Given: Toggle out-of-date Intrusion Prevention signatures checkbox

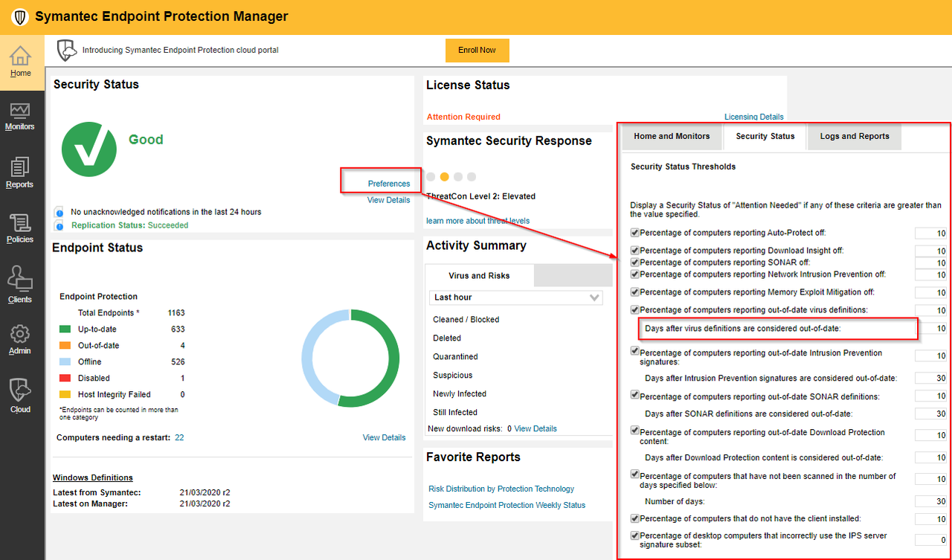Looking at the screenshot, I should pos(634,351).
